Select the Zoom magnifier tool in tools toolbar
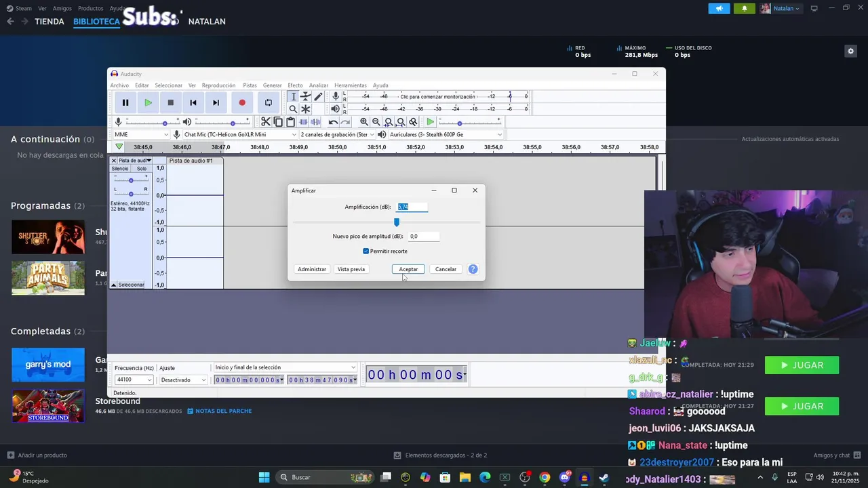 click(x=293, y=109)
